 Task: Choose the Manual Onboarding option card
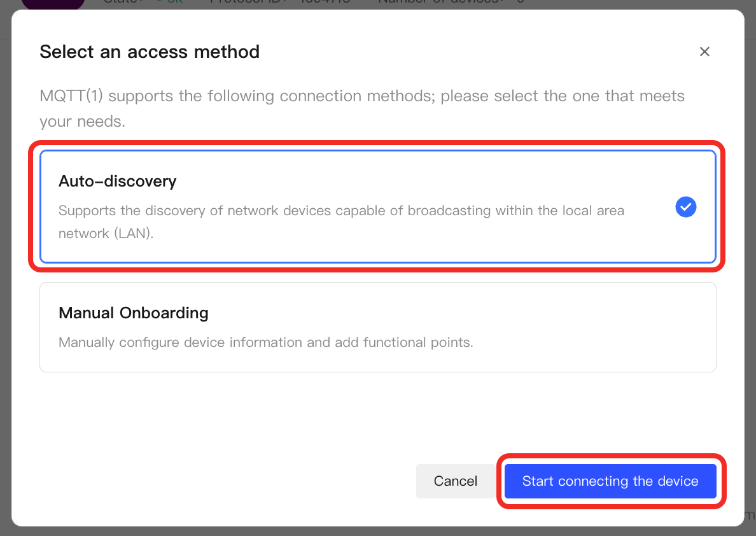[377, 327]
